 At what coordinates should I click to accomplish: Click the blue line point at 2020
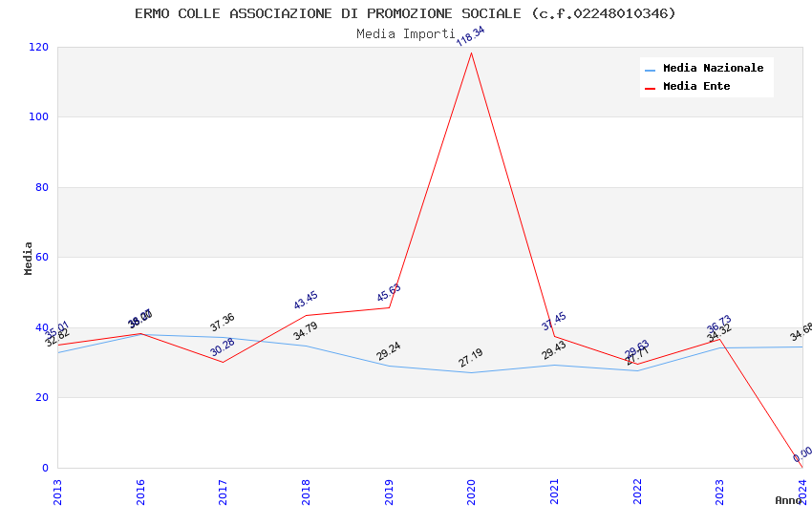[471, 372]
